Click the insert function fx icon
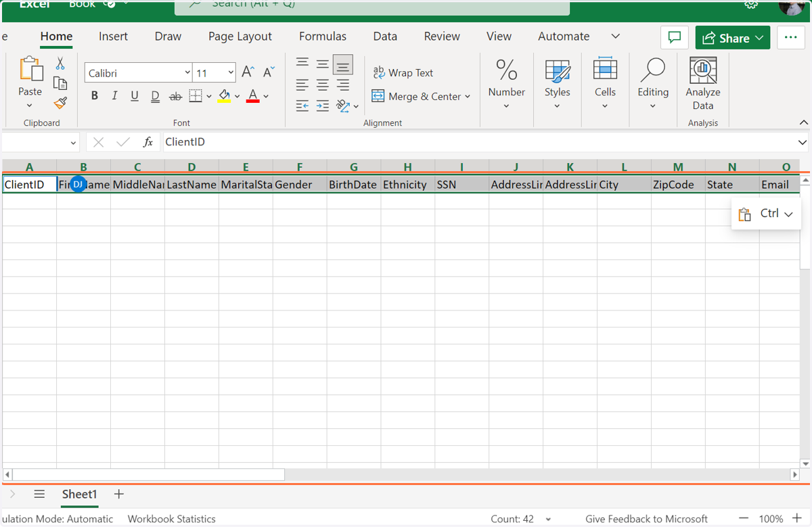812x527 pixels. point(148,142)
